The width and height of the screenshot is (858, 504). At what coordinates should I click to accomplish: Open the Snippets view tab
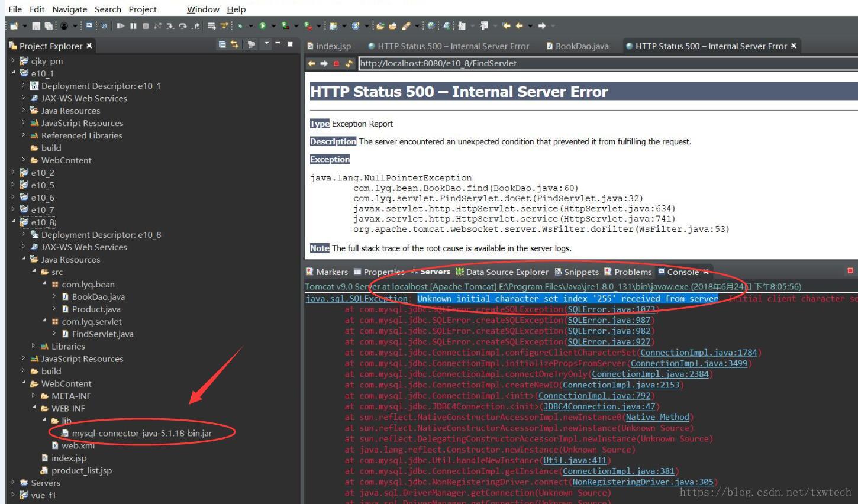tap(577, 272)
